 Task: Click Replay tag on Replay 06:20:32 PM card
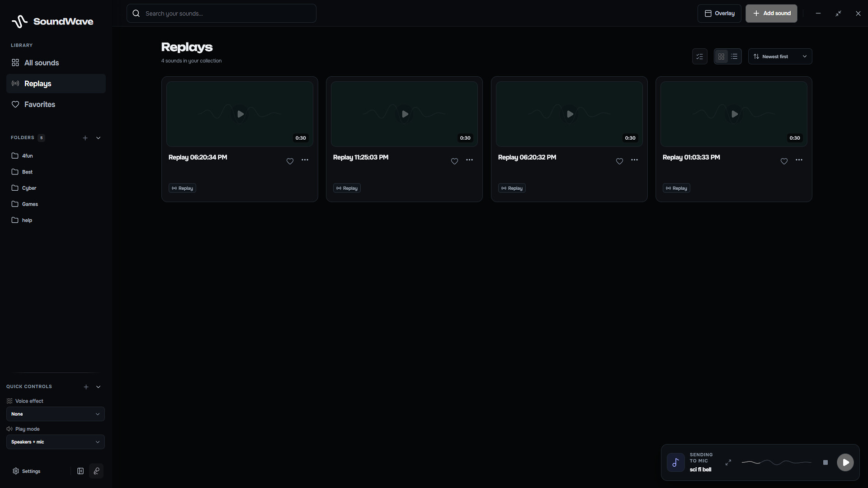[x=512, y=188]
